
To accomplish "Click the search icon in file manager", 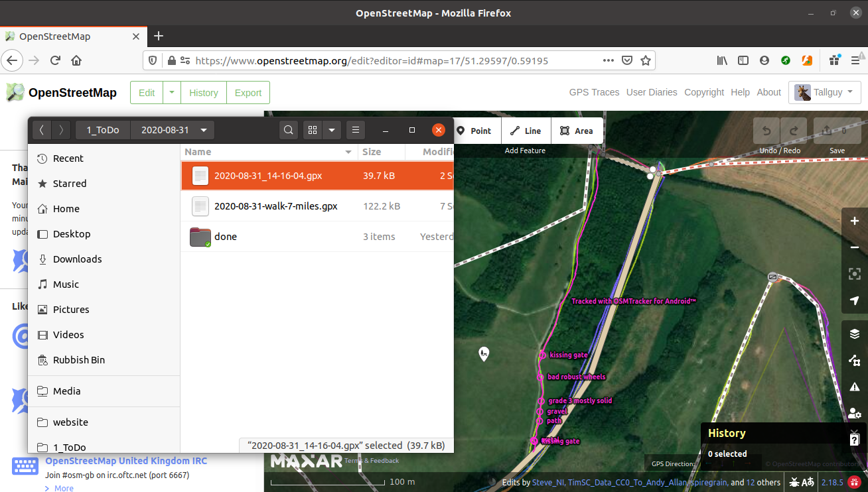I will coord(289,130).
